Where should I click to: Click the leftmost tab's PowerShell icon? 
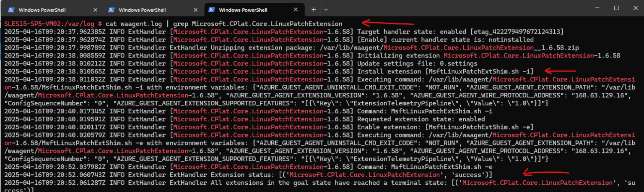pos(11,10)
